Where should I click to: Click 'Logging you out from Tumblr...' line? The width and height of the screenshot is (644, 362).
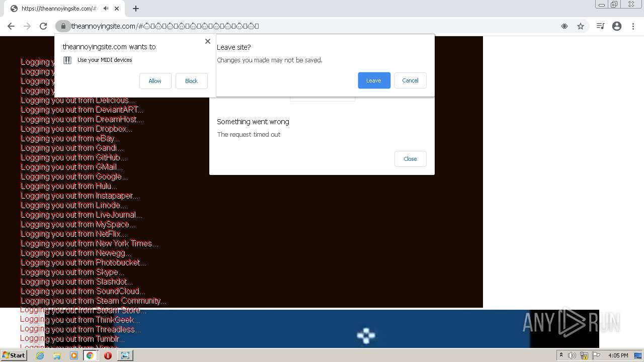pyautogui.click(x=72, y=339)
